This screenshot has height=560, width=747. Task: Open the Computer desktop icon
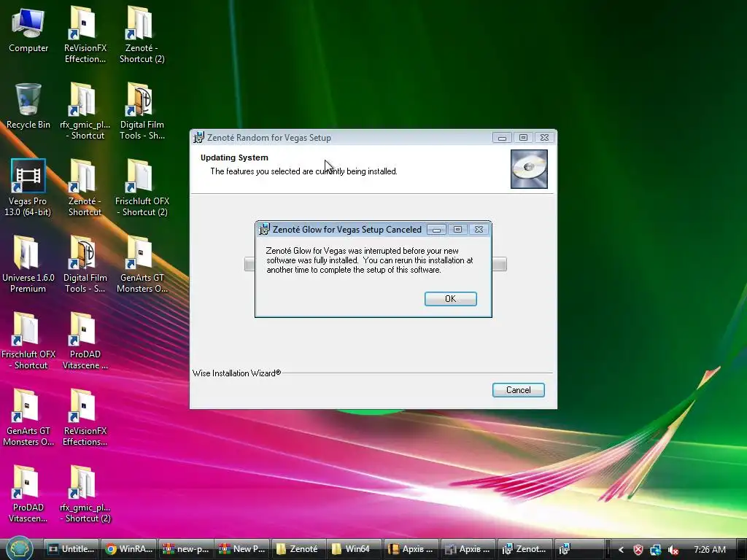point(28,29)
